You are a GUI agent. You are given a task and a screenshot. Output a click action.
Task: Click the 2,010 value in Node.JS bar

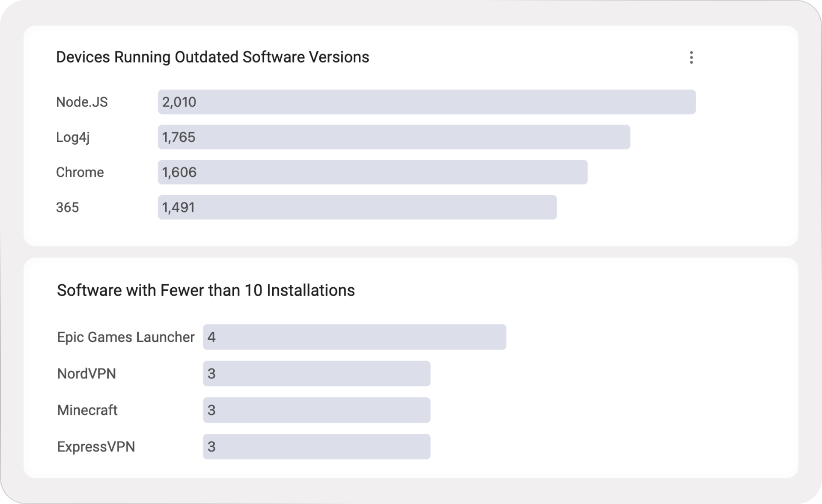point(179,102)
